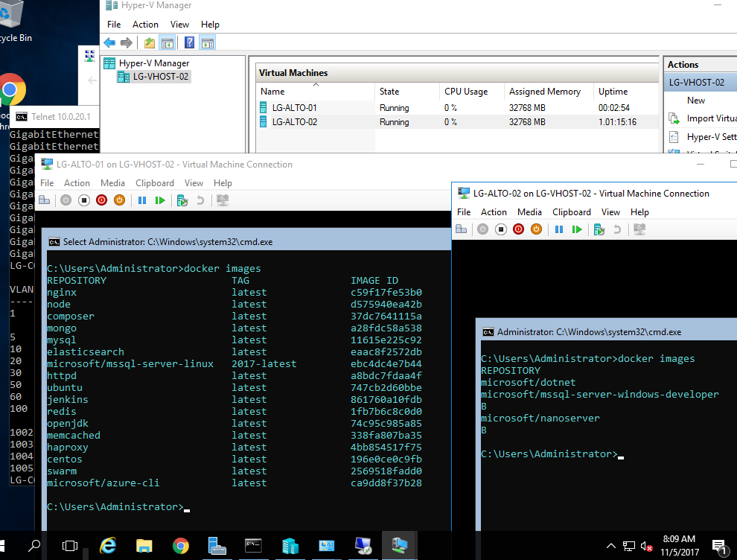Click blue Help icon in Hyper-V Manager toolbar
Image resolution: width=737 pixels, height=560 pixels.
(190, 42)
